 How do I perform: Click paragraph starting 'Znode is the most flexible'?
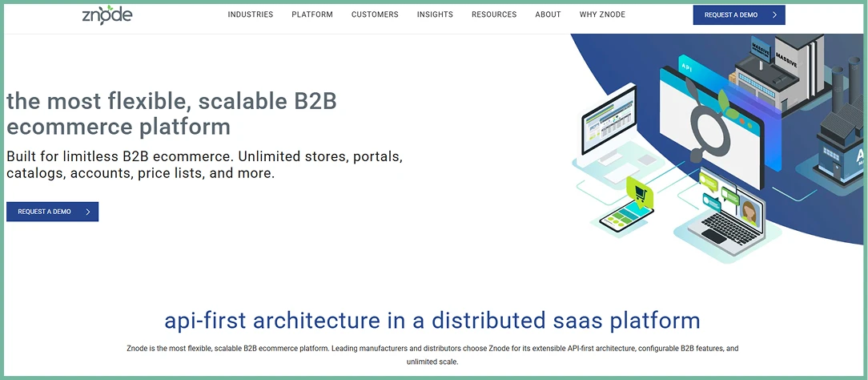pyautogui.click(x=432, y=355)
